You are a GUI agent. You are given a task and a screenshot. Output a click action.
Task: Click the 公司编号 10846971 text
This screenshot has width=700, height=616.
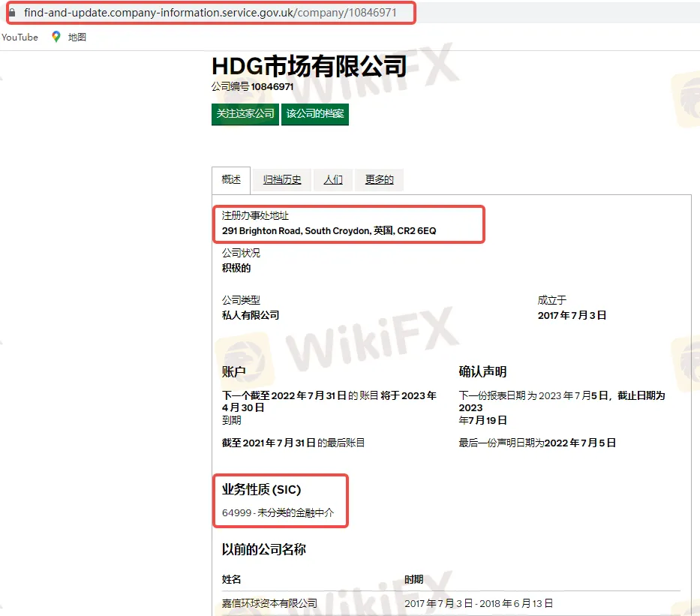pyautogui.click(x=252, y=87)
